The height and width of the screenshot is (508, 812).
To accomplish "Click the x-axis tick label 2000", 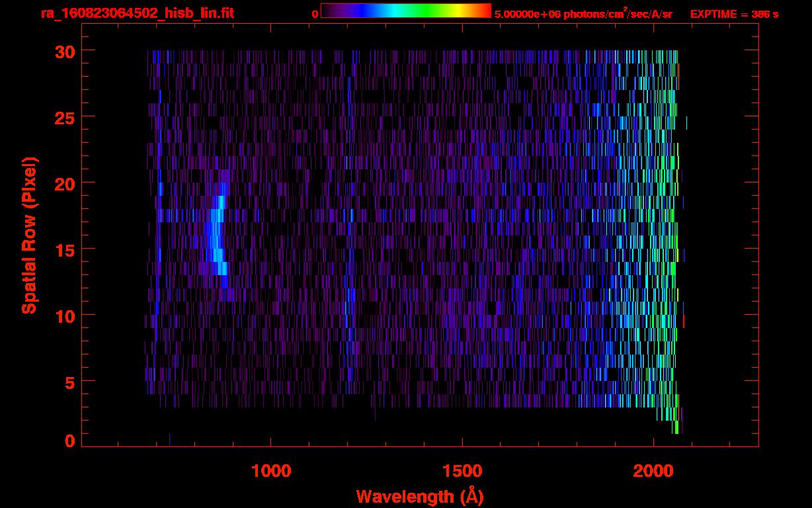I will point(653,471).
